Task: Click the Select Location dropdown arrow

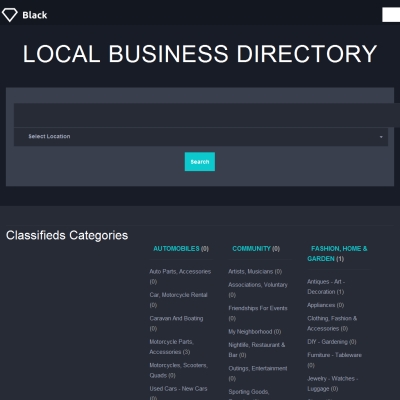Action: (381, 137)
